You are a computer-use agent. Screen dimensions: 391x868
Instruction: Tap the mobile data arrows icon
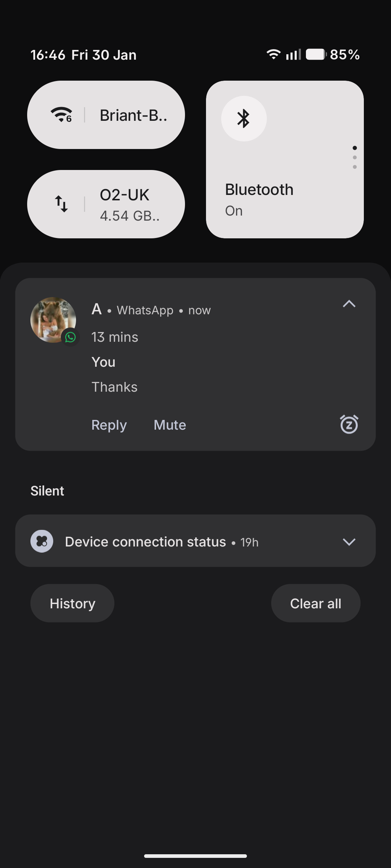click(61, 204)
